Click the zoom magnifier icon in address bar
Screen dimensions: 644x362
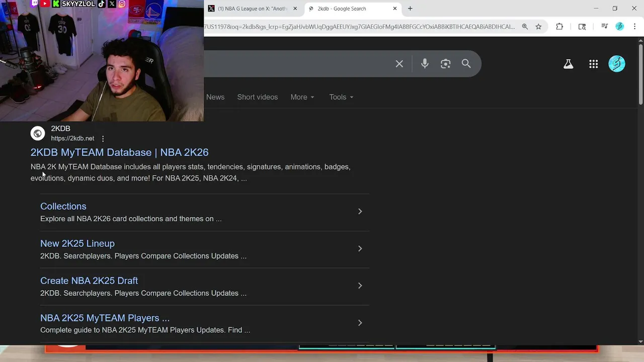coord(525,27)
